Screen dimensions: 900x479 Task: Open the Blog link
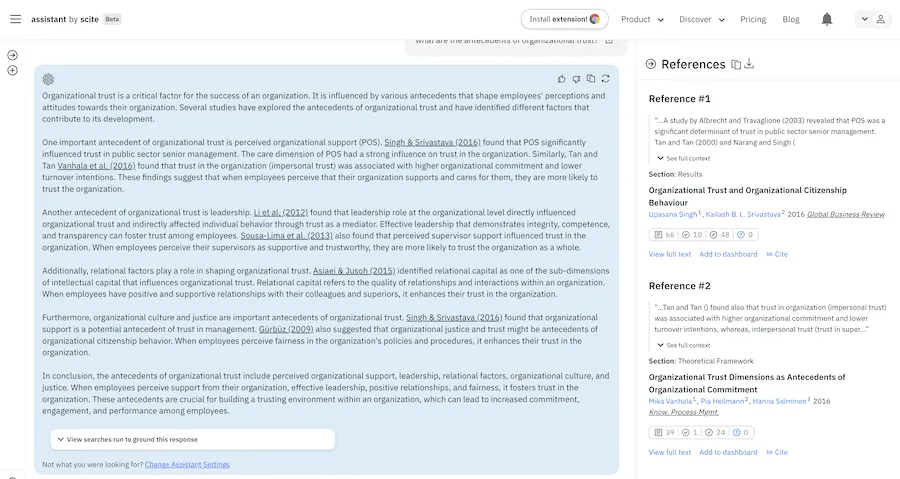pos(790,20)
